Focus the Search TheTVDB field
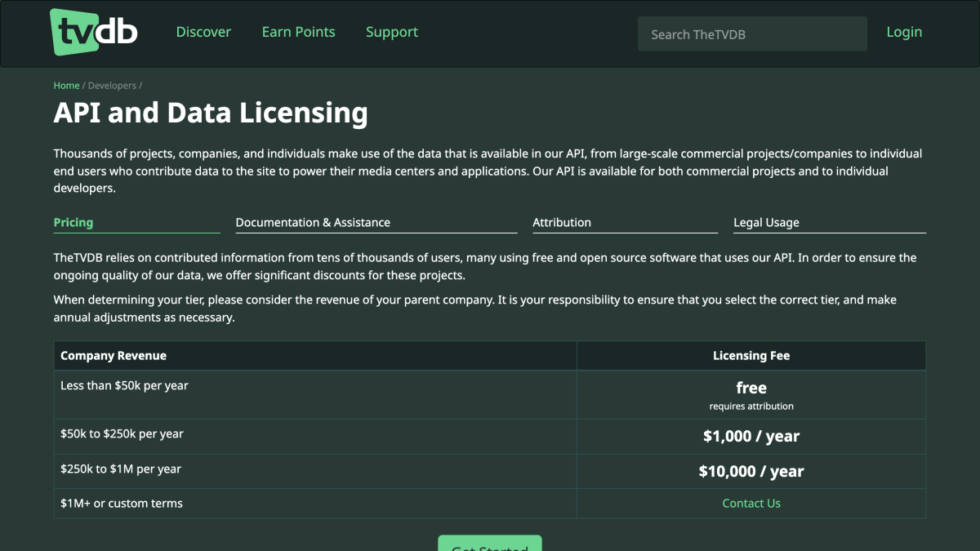 pos(752,34)
